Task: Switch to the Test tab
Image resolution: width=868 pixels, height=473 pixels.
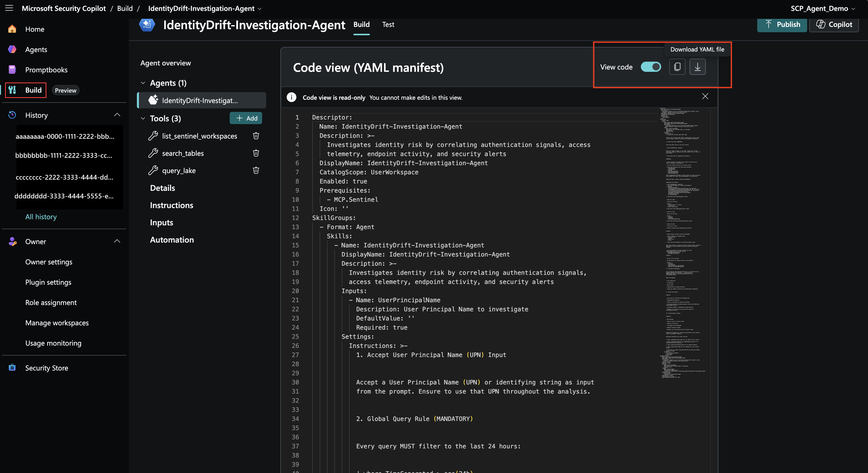Action: [388, 24]
